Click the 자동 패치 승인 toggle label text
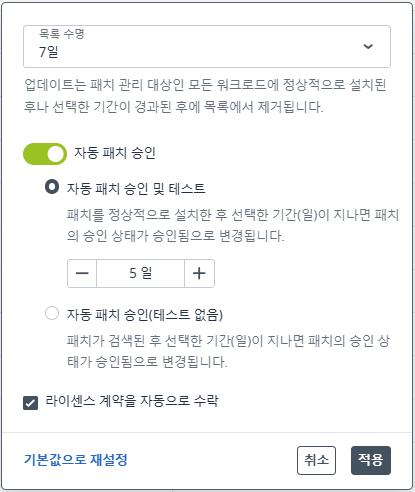The width and height of the screenshot is (415, 492). point(115,153)
